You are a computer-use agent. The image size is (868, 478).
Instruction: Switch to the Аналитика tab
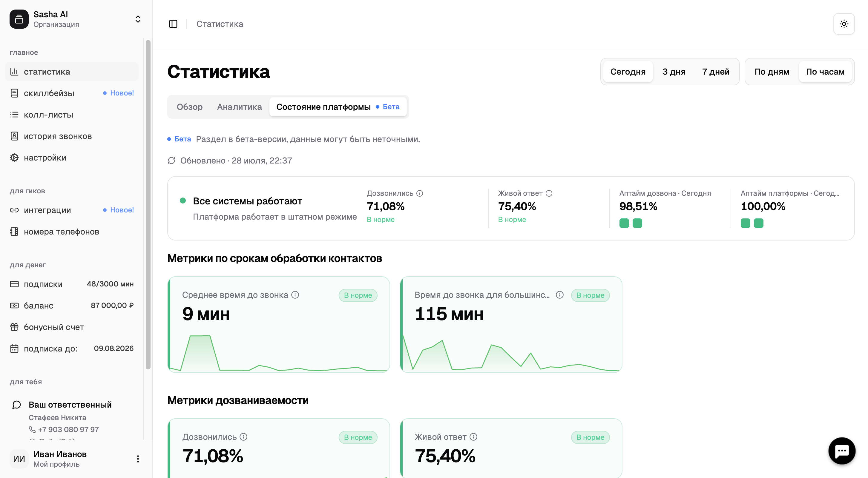[239, 107]
